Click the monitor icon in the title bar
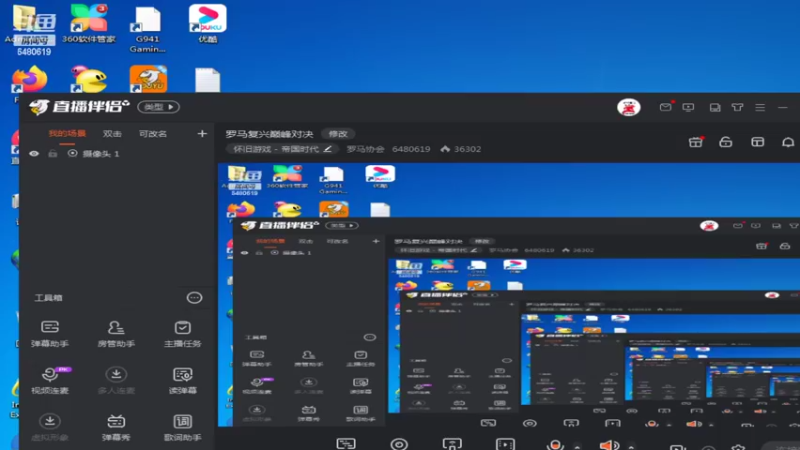800x450 pixels. 688,107
